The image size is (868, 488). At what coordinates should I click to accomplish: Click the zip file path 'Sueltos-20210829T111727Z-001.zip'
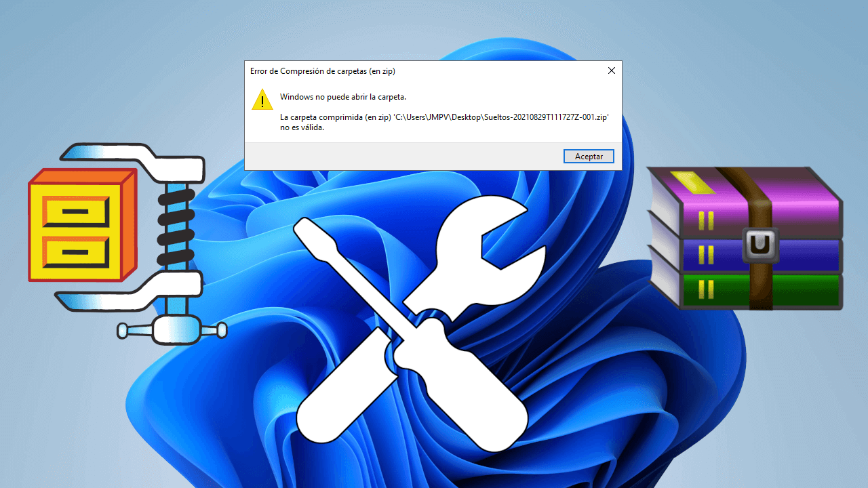tap(547, 117)
